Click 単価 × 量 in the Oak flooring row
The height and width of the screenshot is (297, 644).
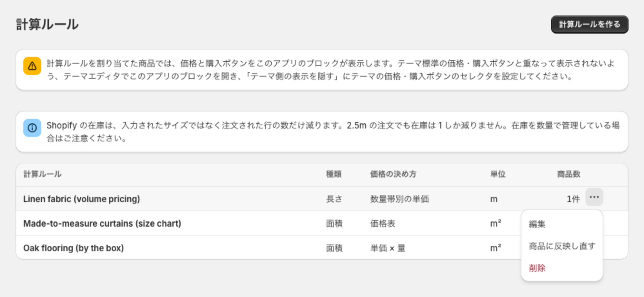388,248
